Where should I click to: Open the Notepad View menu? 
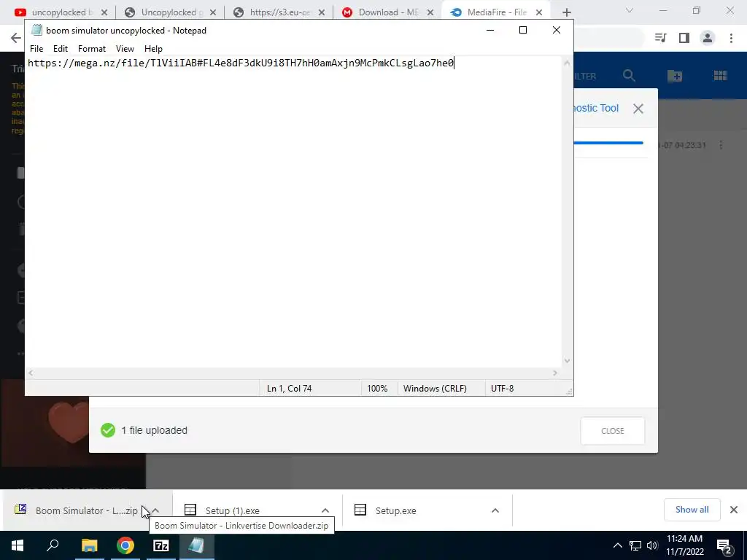[x=125, y=49]
